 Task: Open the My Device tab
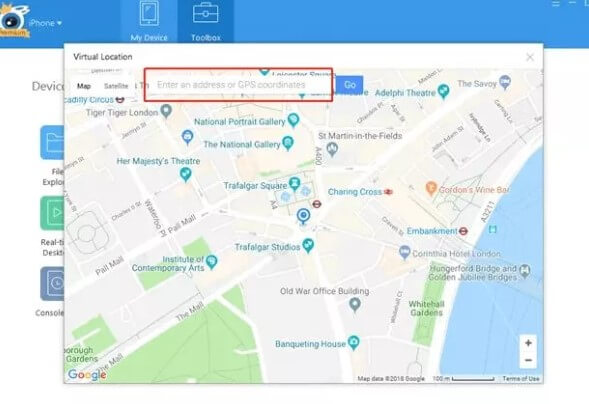(x=149, y=21)
